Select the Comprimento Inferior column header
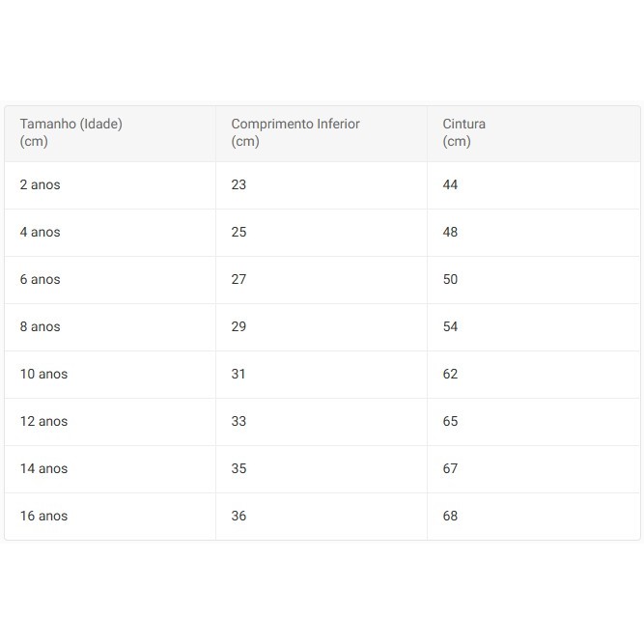 point(294,132)
